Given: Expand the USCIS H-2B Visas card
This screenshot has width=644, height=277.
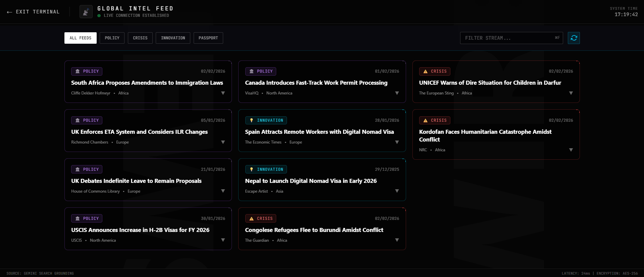Looking at the screenshot, I should click(x=223, y=240).
